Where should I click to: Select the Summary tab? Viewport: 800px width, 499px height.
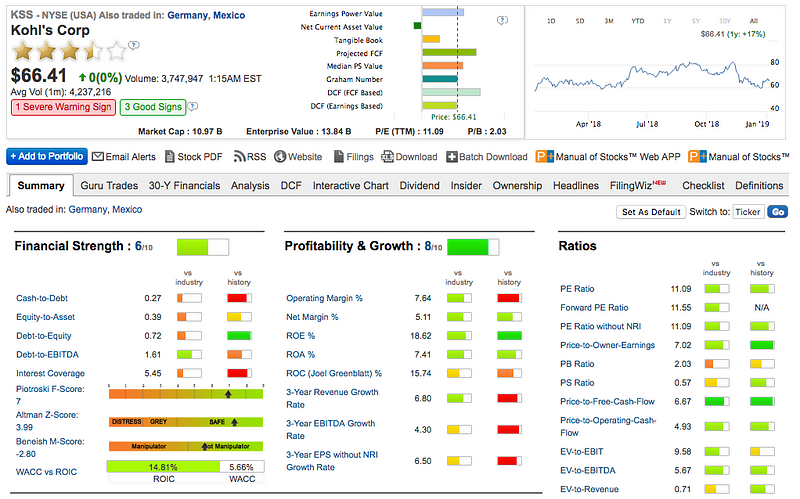pyautogui.click(x=41, y=186)
